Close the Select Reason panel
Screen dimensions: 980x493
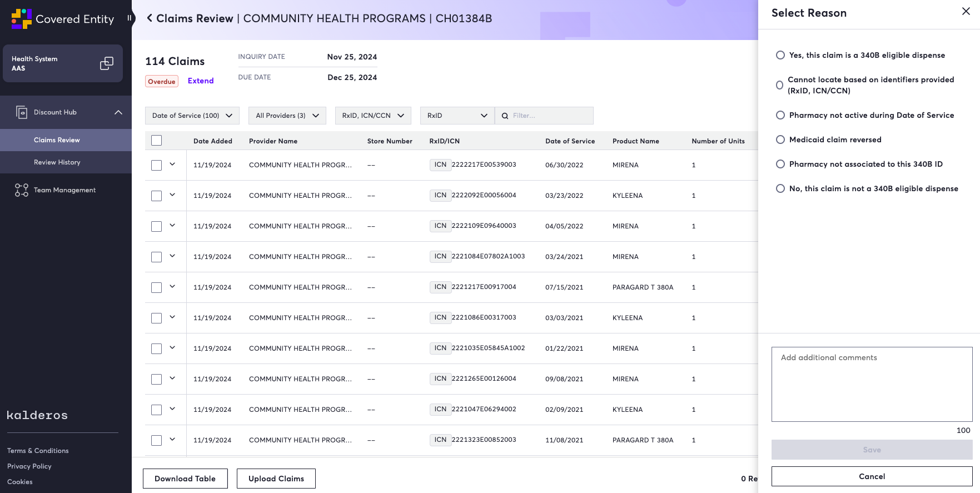[x=966, y=12]
